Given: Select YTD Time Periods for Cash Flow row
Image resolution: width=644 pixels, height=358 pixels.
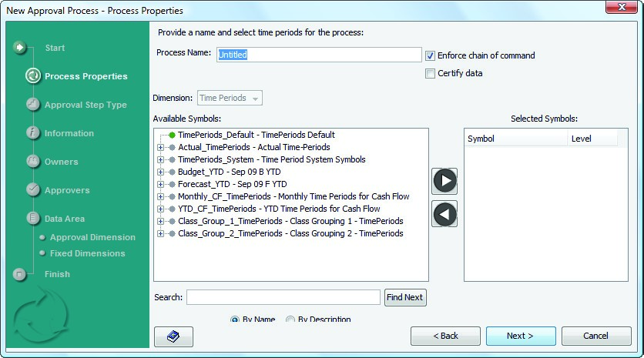Looking at the screenshot, I should pyautogui.click(x=279, y=209).
